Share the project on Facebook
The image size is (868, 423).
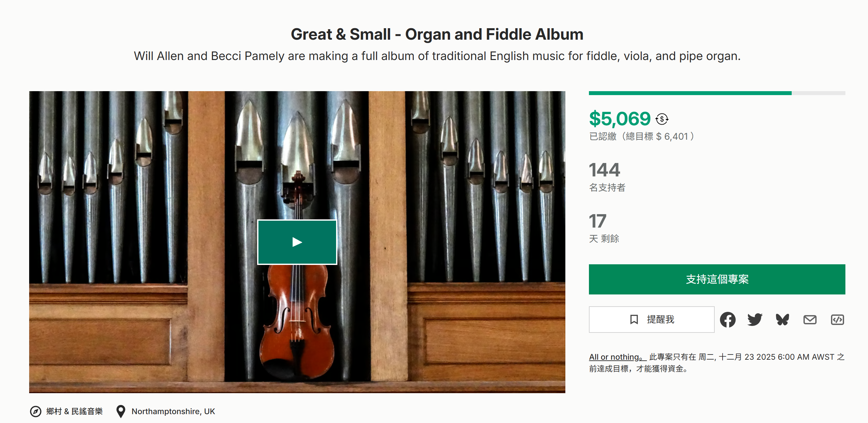click(x=727, y=319)
